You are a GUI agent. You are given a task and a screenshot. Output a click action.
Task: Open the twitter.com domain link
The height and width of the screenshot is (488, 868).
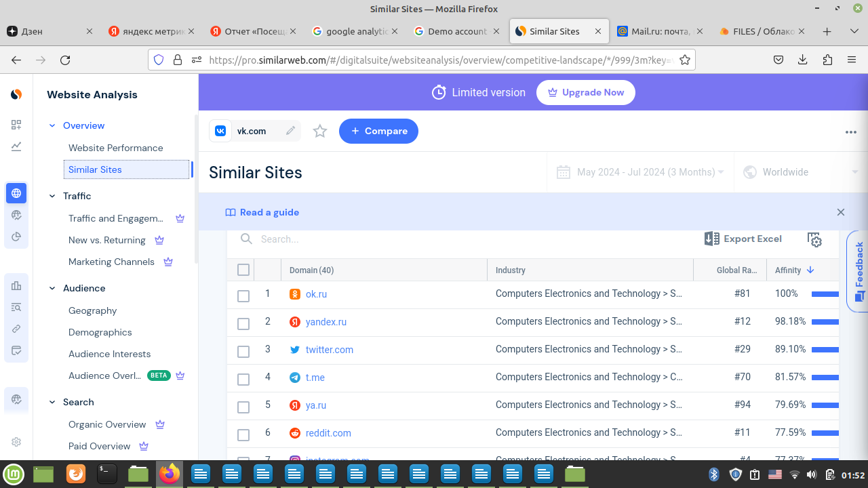pos(329,350)
